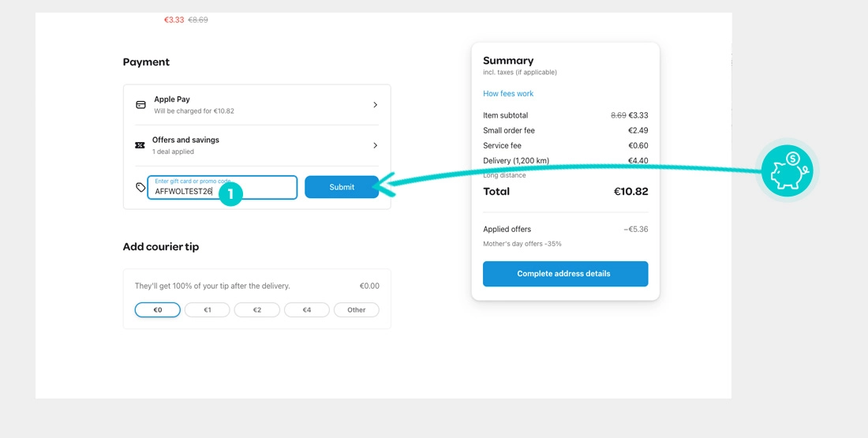Click the coupon icon beside Offers and savings

coord(140,145)
